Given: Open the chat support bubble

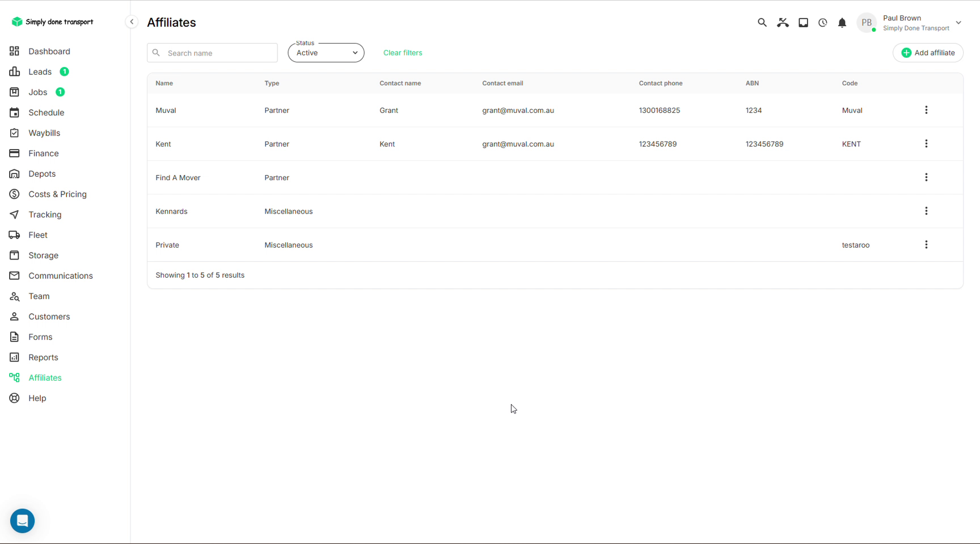Looking at the screenshot, I should point(23,521).
